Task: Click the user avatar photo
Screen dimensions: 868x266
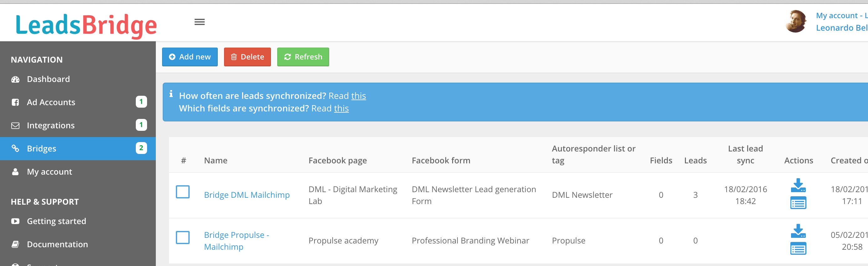Action: pyautogui.click(x=796, y=21)
